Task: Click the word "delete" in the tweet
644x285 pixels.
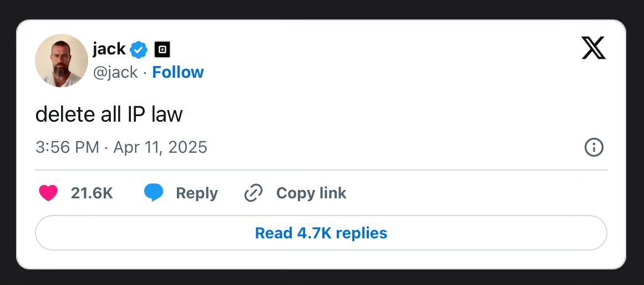Action: point(62,114)
